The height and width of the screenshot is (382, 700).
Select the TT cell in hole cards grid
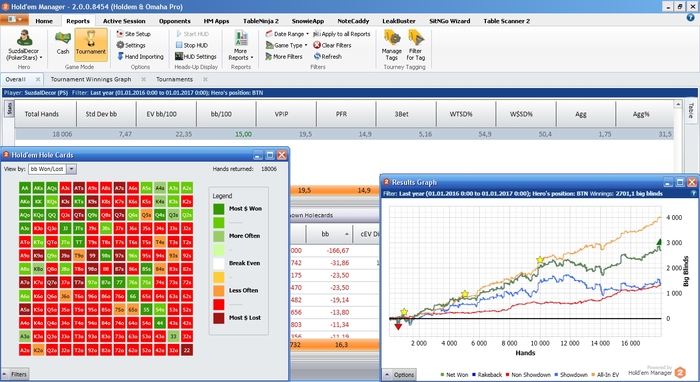coord(79,242)
